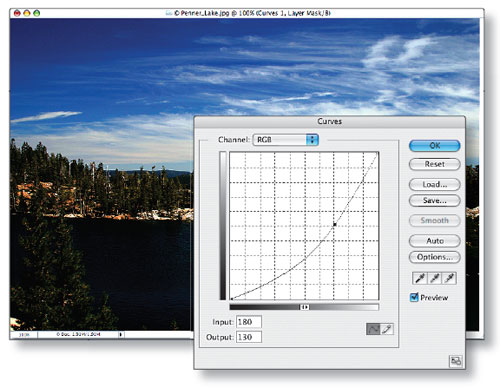The image size is (500, 388).
Task: Click the Save... button
Action: click(x=434, y=200)
